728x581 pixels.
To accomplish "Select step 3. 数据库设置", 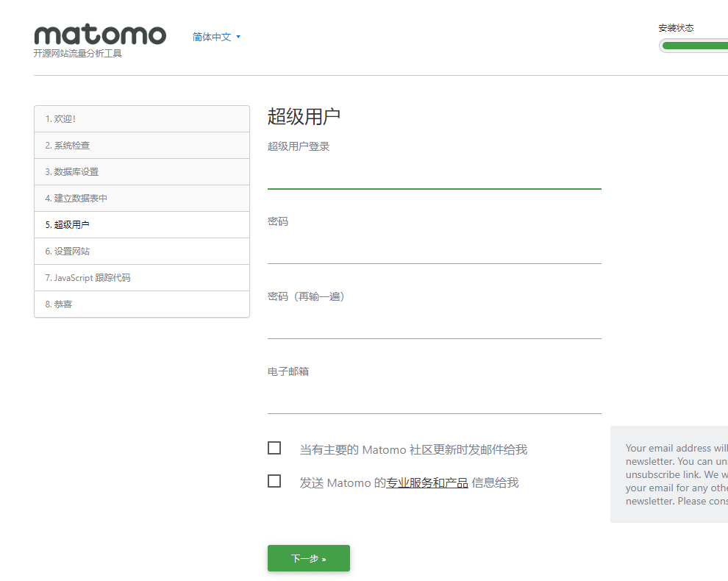I will (142, 172).
